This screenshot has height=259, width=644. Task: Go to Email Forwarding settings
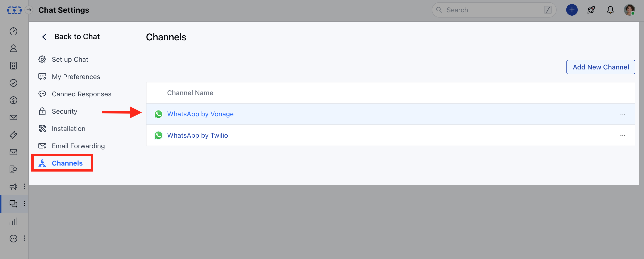point(78,146)
